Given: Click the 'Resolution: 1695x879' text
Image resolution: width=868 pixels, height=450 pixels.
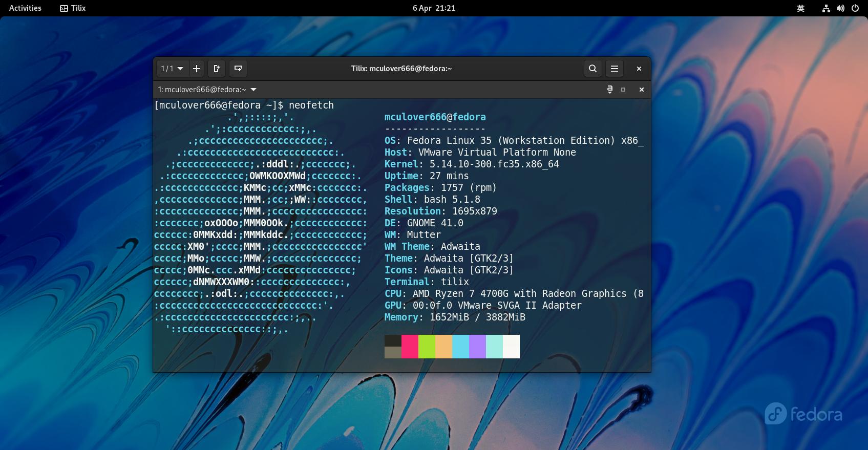Looking at the screenshot, I should [441, 211].
